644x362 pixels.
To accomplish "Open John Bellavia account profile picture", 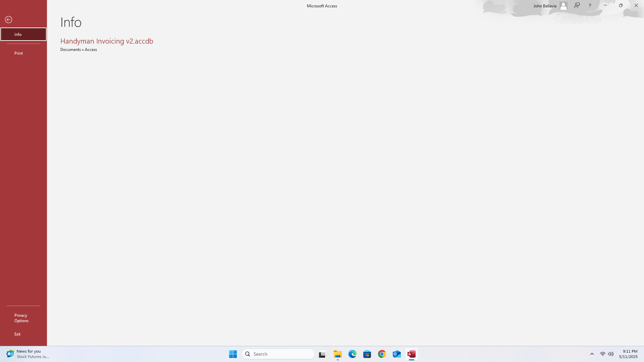I will click(x=563, y=6).
